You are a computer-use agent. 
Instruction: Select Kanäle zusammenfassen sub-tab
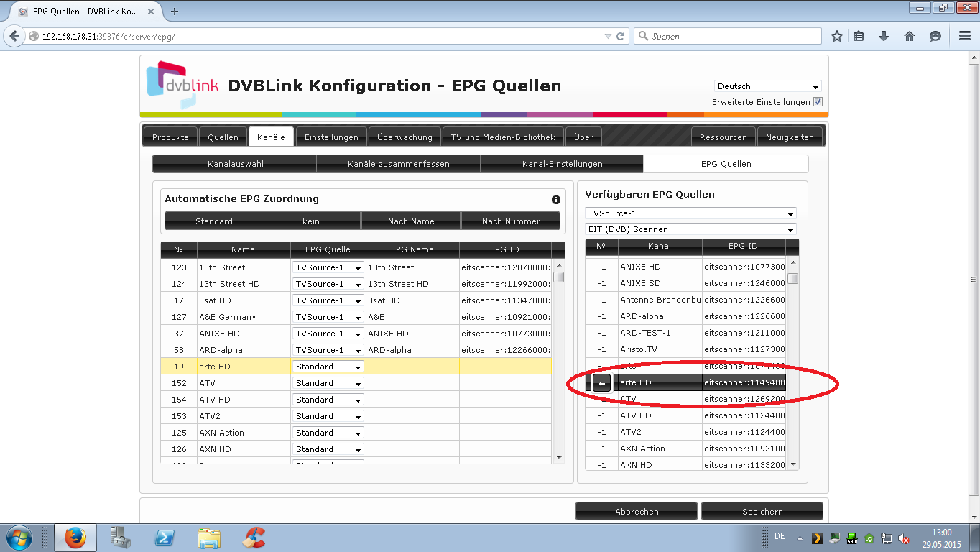click(x=398, y=164)
